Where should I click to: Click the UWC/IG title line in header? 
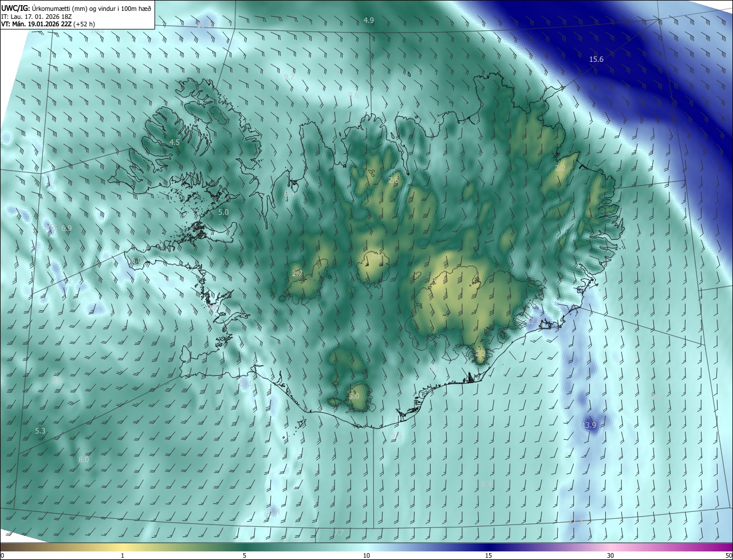(76, 8)
